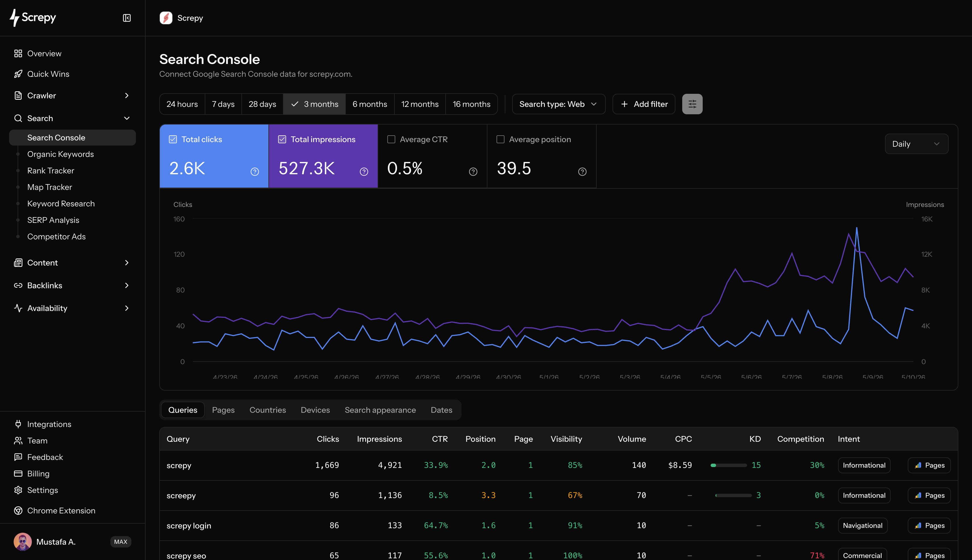
Task: Open Overview via its grid icon
Action: [18, 53]
